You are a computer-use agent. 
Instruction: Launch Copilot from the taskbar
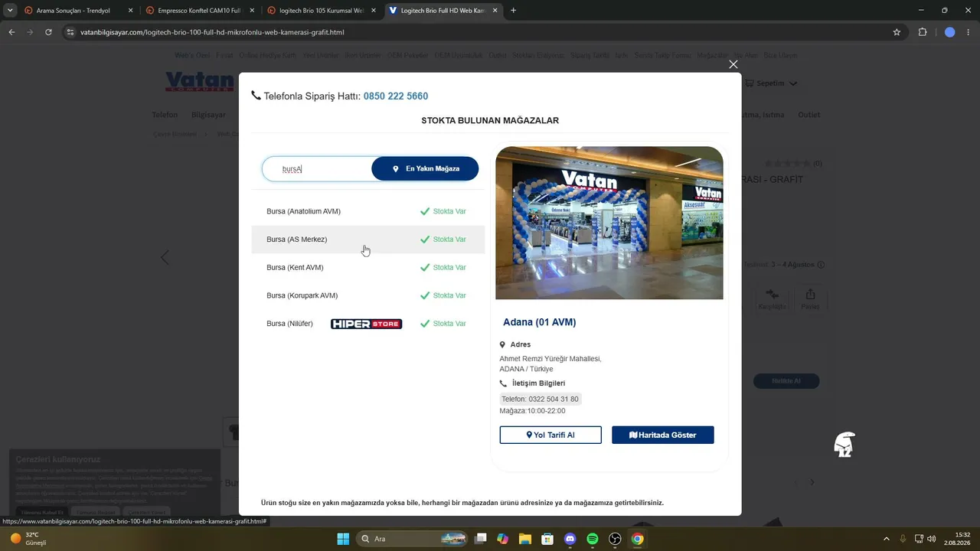click(x=502, y=539)
